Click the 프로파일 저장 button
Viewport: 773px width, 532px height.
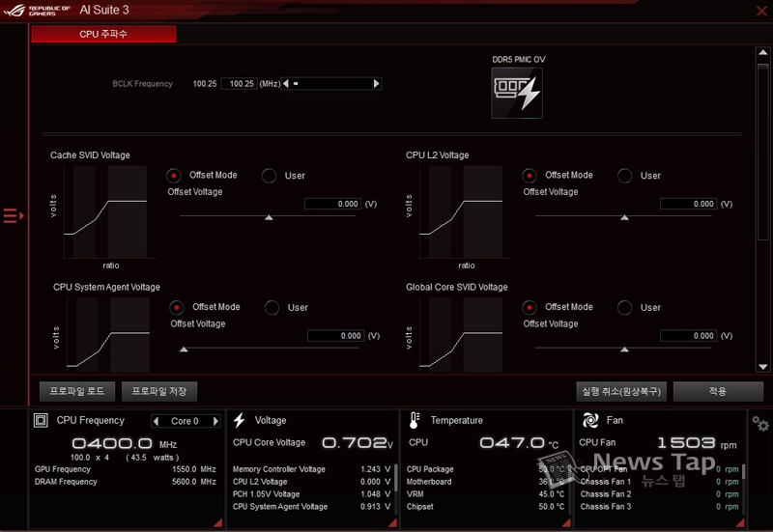click(159, 391)
